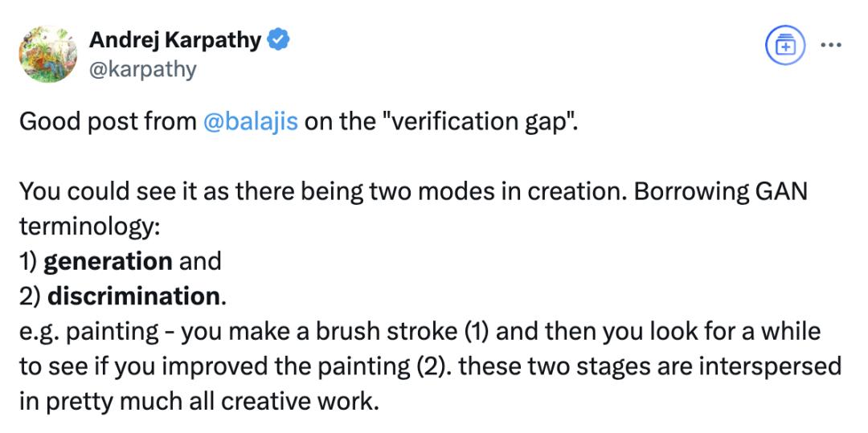
Task: Click the list number "1)" before generation
Action: tap(29, 261)
